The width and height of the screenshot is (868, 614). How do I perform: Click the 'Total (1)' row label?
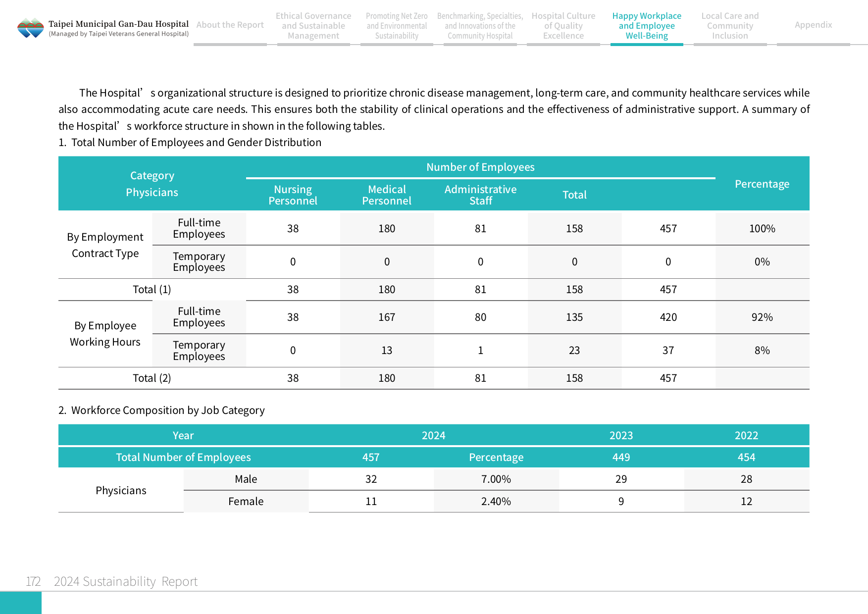tap(152, 289)
